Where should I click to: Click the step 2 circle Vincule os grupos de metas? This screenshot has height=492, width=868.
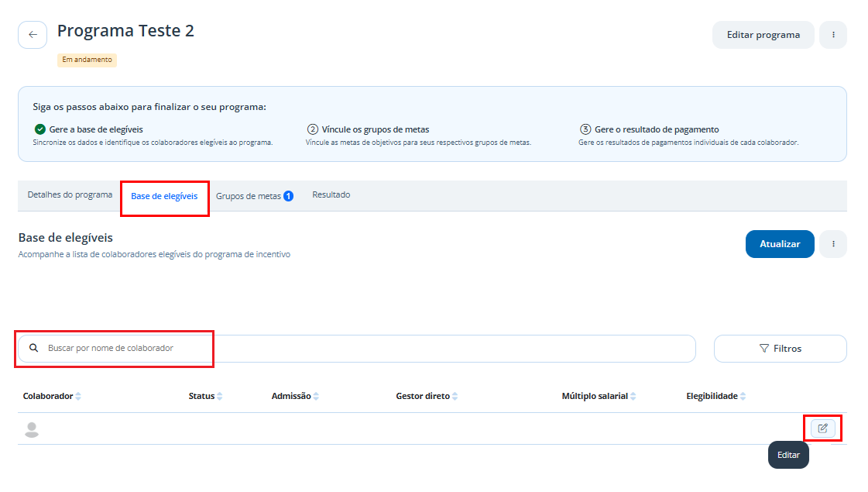pyautogui.click(x=313, y=129)
